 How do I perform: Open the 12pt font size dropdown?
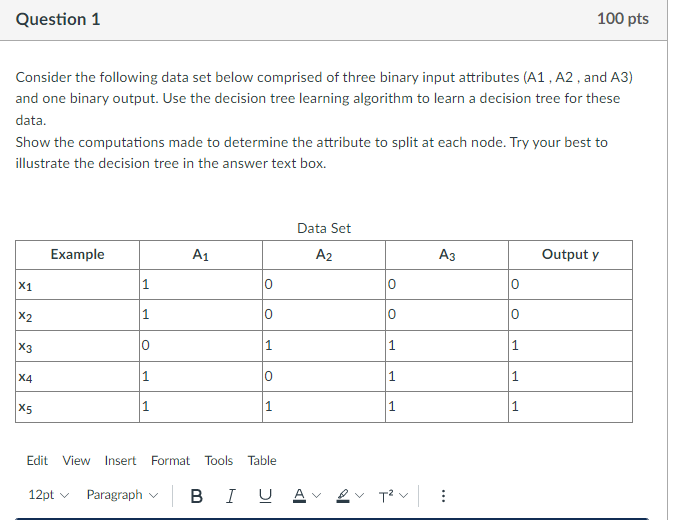click(x=48, y=495)
